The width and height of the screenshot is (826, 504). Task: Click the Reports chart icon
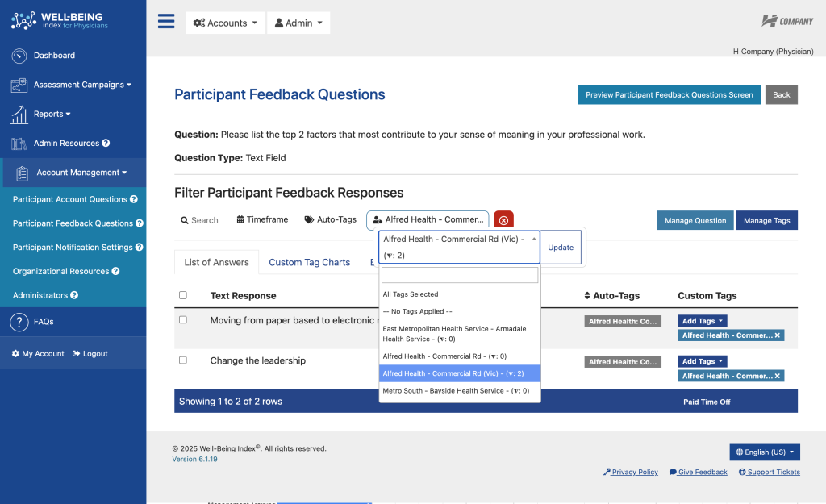click(x=19, y=115)
